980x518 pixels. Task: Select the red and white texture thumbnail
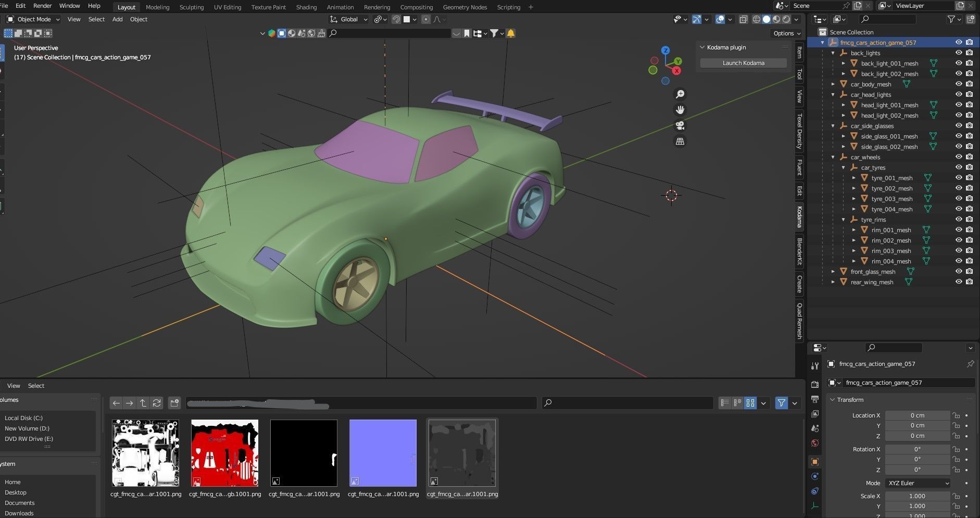(225, 453)
